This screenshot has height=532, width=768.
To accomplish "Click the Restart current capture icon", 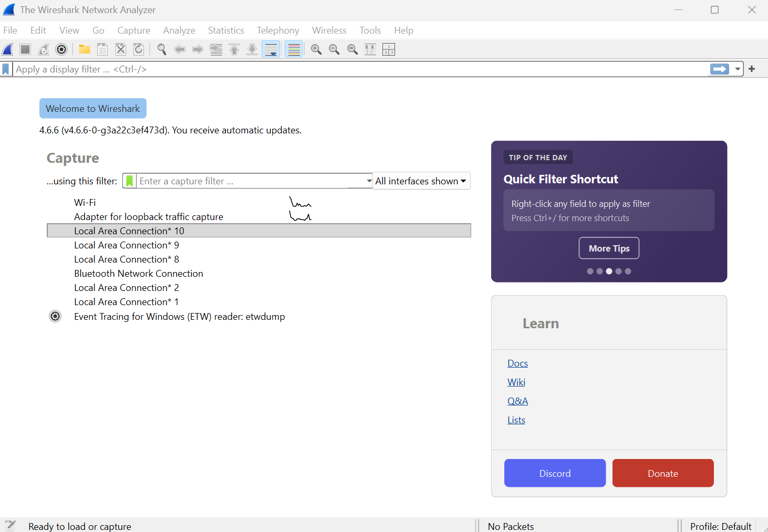I will 44,49.
